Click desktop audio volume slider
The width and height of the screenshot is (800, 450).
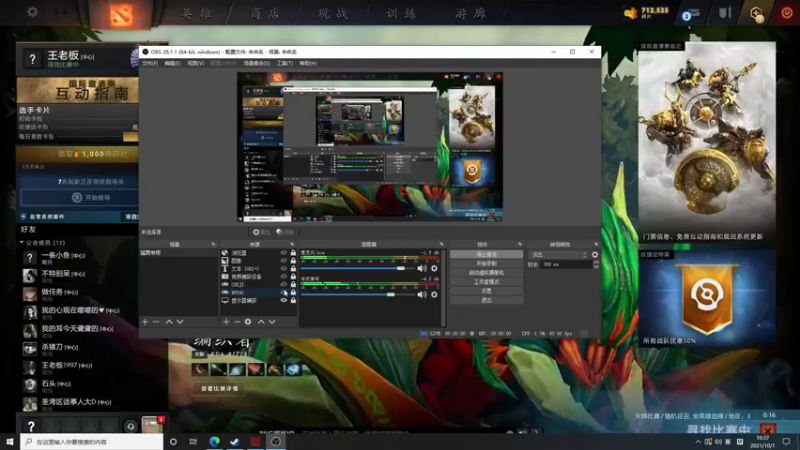357,294
